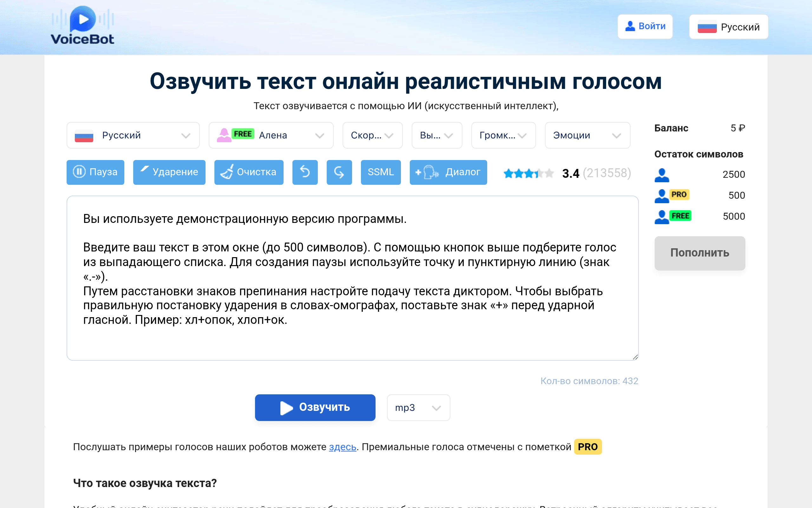Expand the Громк... volume dropdown
The image size is (812, 508).
click(x=503, y=135)
